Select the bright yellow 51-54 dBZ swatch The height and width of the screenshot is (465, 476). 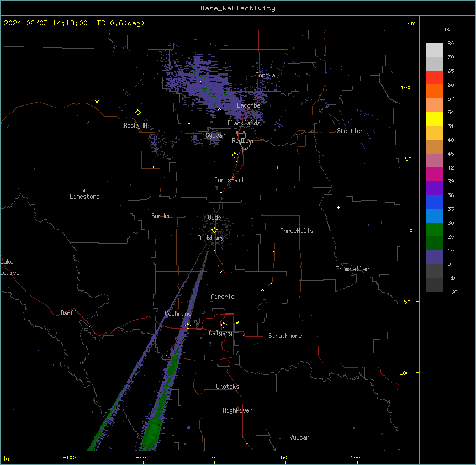[434, 119]
